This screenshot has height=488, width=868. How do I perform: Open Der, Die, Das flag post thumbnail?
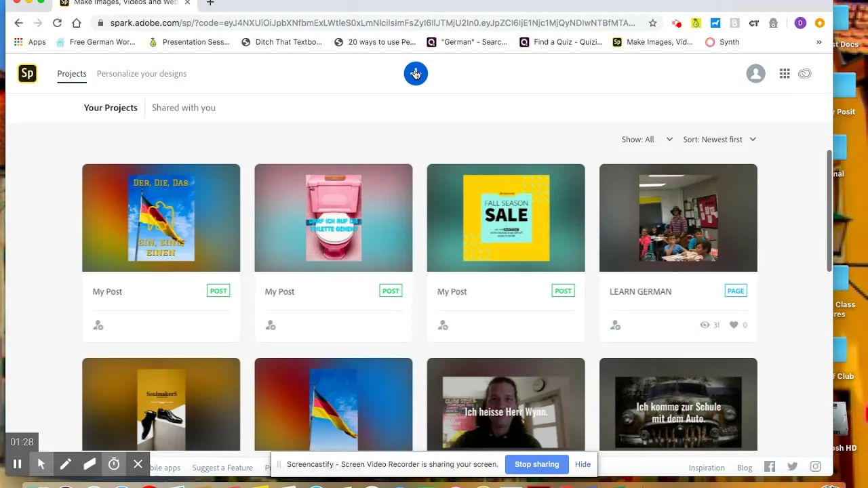161,218
